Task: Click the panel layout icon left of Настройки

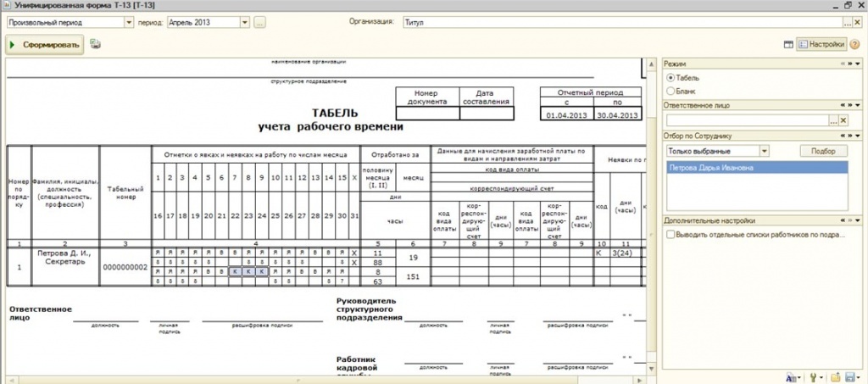Action: pos(788,44)
